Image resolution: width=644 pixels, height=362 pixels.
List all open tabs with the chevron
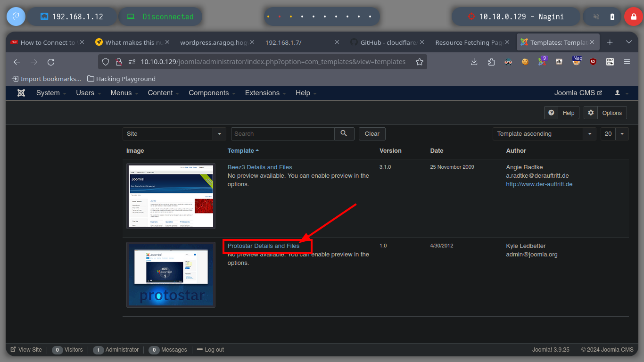point(628,42)
